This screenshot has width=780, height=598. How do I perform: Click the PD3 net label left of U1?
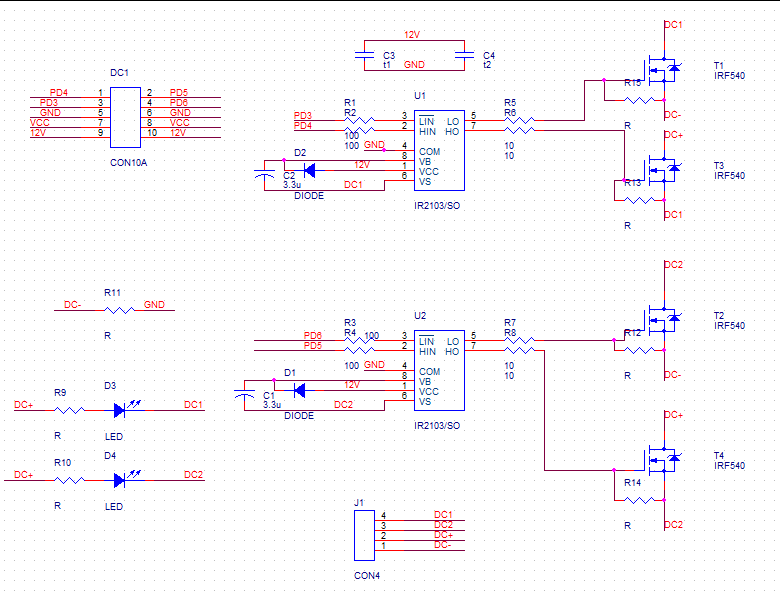(x=302, y=115)
